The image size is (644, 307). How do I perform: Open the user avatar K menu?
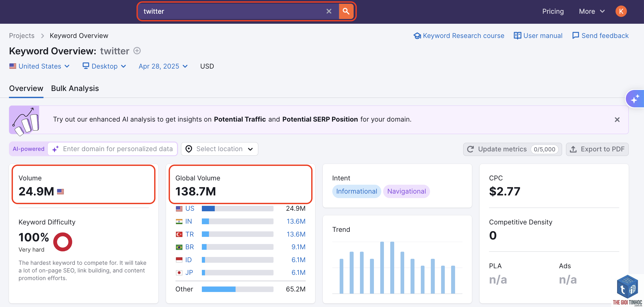point(621,11)
